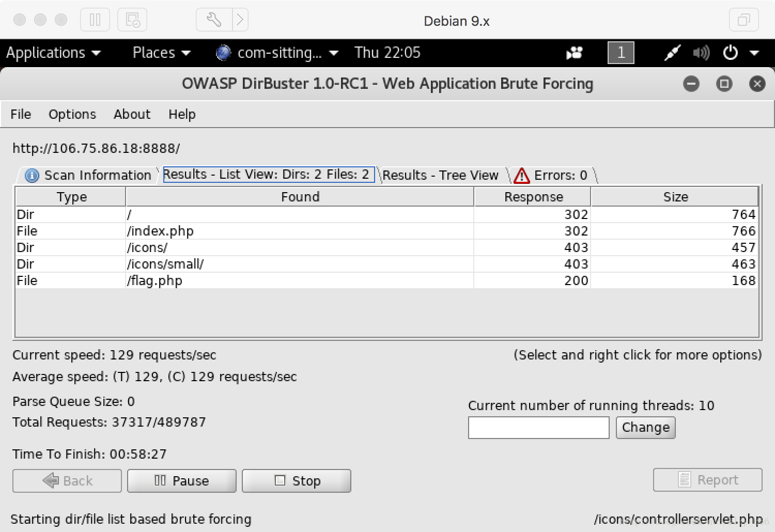The height and width of the screenshot is (532, 775).
Task: Click the red warning triangle icon on Errors tab
Action: (522, 176)
